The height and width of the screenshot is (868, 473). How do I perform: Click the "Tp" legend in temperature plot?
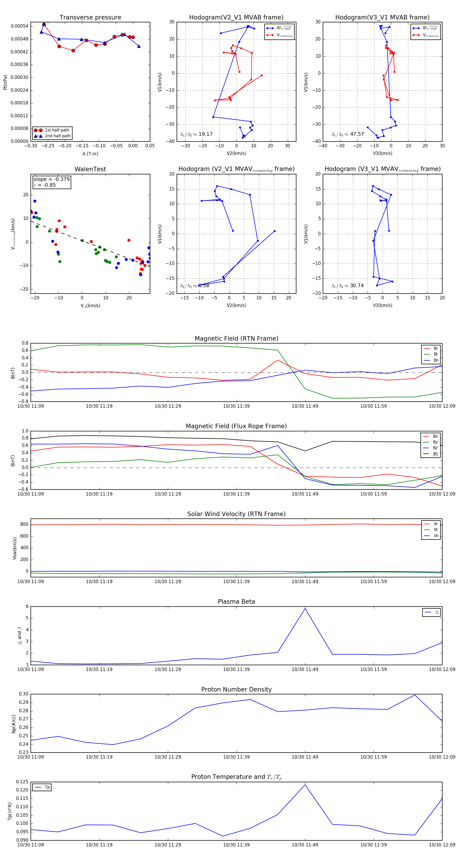[42, 788]
